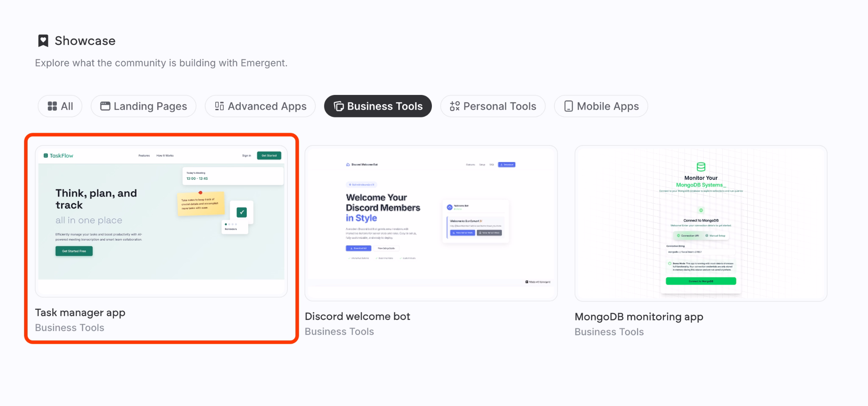
Task: Click the Showcase bookmark icon
Action: click(x=43, y=41)
